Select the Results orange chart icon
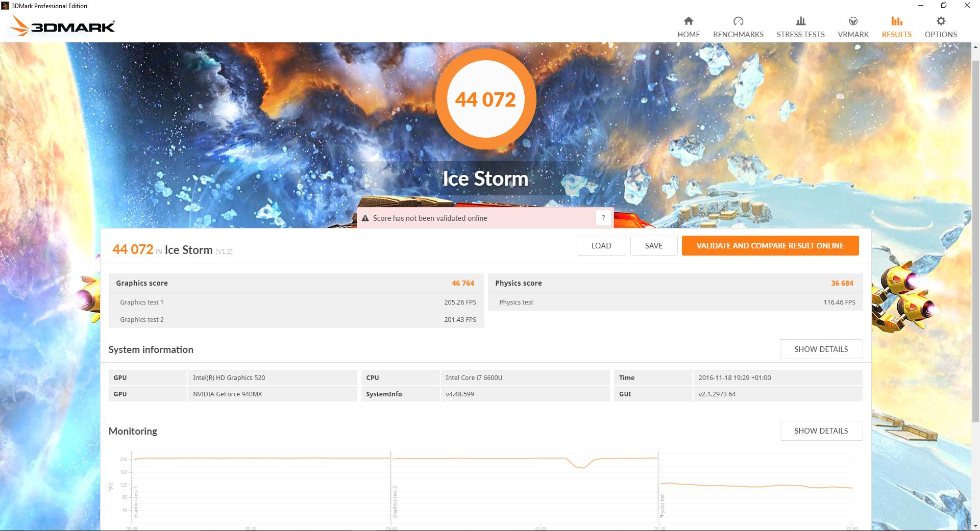The width and height of the screenshot is (980, 531). 896,21
